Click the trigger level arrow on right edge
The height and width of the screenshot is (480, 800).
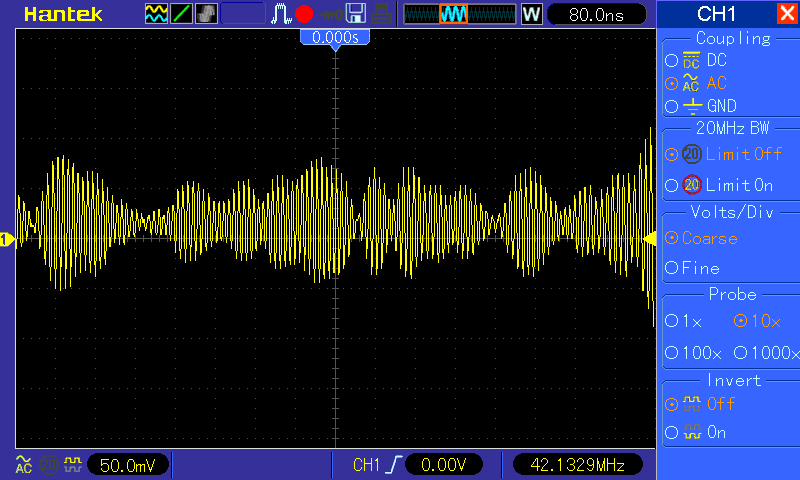[x=649, y=239]
